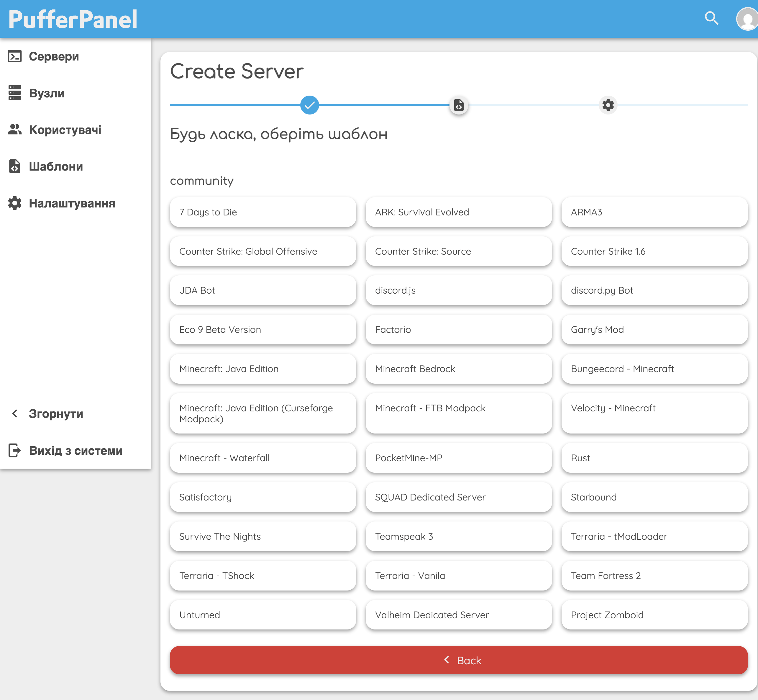Choose Survive The Nights template
This screenshot has width=758, height=700.
click(x=263, y=537)
